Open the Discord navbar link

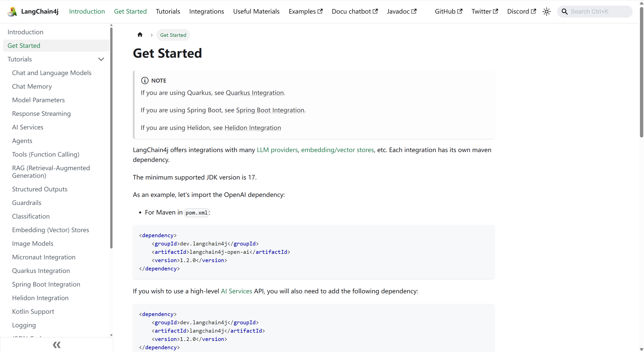[x=521, y=12]
